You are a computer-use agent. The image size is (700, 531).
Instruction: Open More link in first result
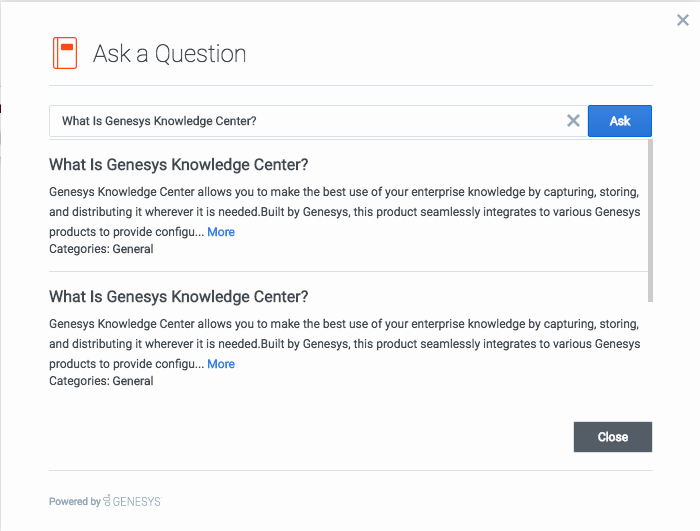(x=221, y=232)
